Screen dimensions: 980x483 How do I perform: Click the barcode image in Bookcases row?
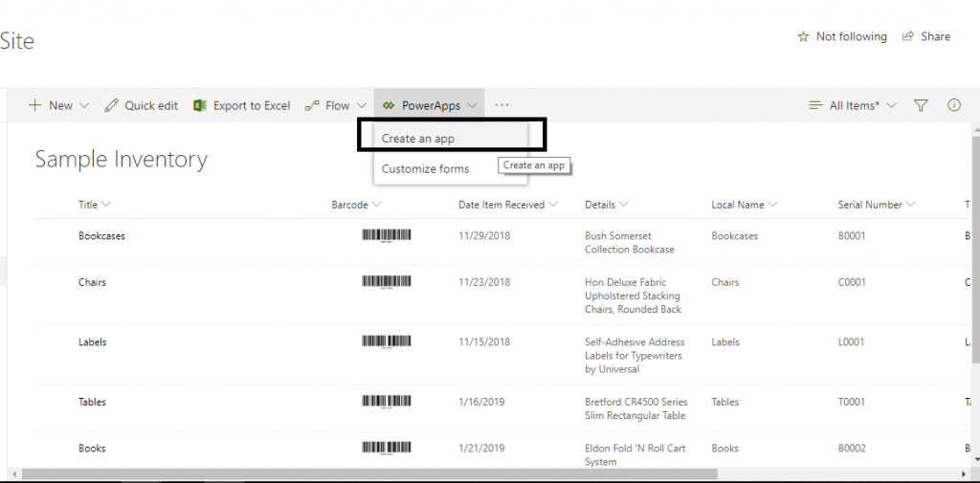(x=387, y=235)
